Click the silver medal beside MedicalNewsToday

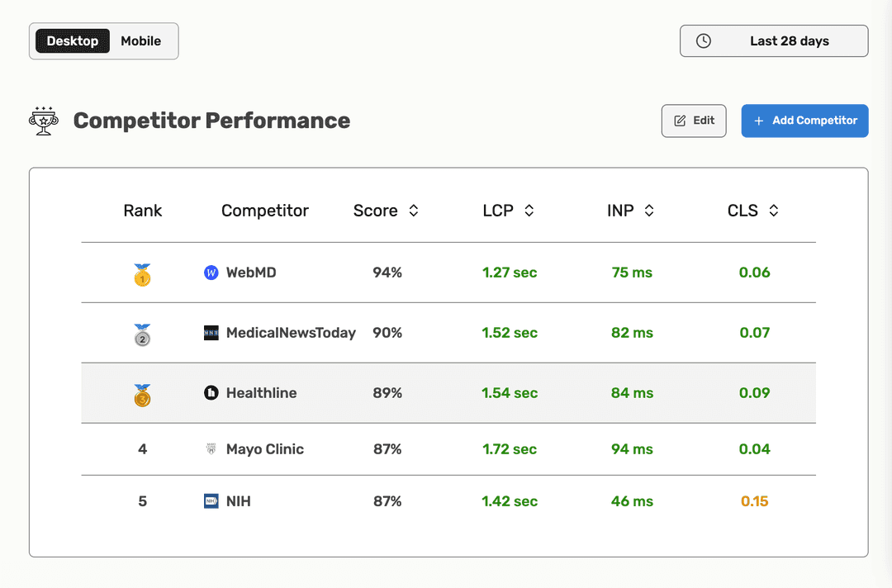coord(142,332)
